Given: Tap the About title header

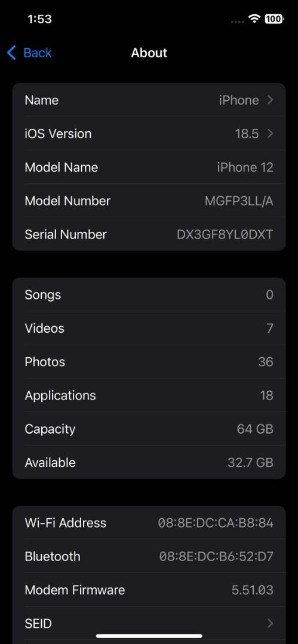Looking at the screenshot, I should click(x=149, y=53).
